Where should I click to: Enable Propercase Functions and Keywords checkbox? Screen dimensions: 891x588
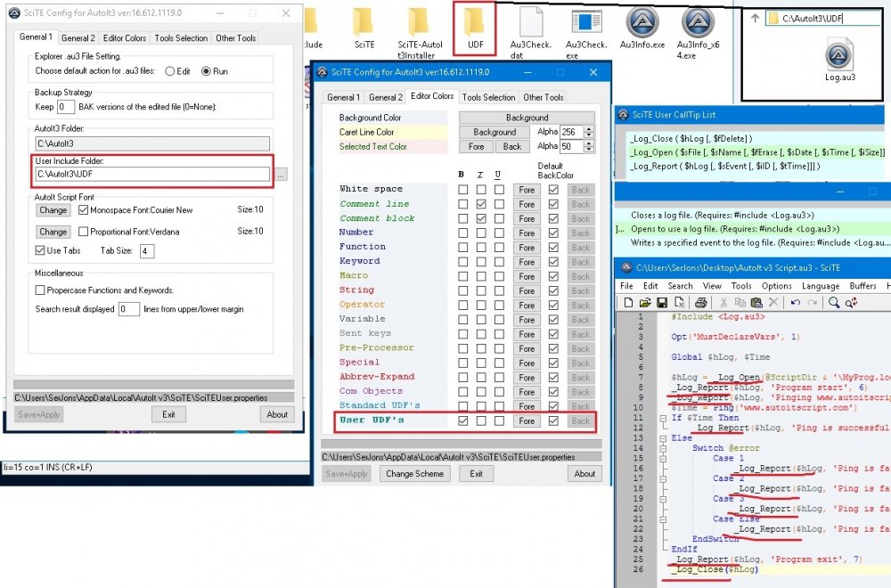[40, 290]
